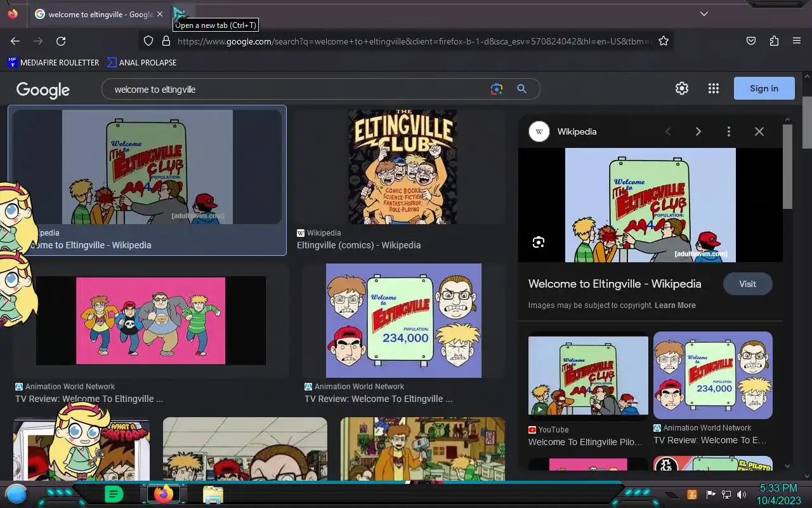Click the URL address bar
The height and width of the screenshot is (508, 812).
click(414, 41)
